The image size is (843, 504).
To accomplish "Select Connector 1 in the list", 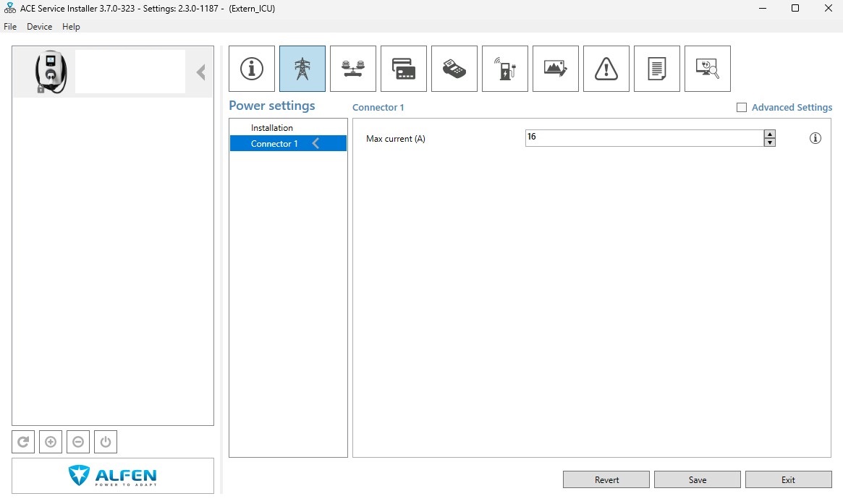I will coord(288,143).
